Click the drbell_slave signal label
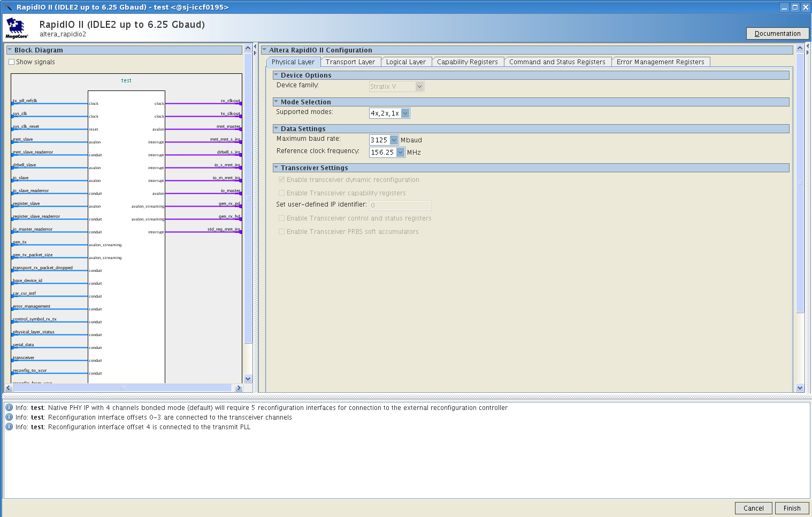Viewport: 812px width, 517px height. 24,165
